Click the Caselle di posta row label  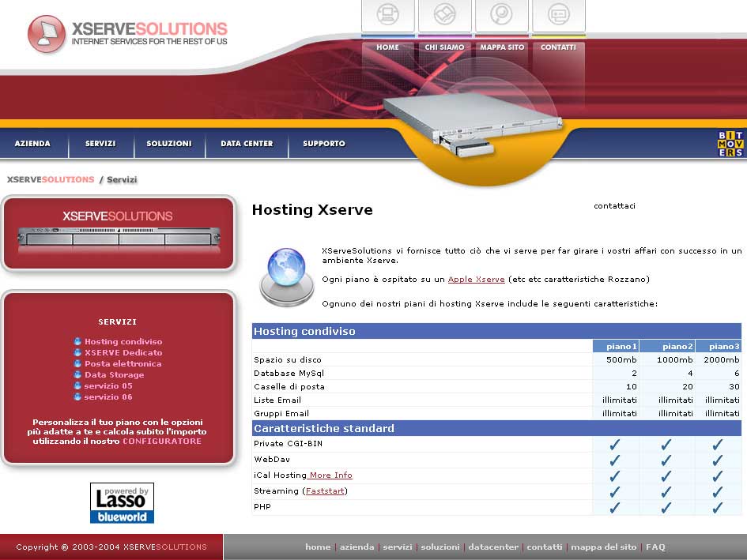pos(289,386)
